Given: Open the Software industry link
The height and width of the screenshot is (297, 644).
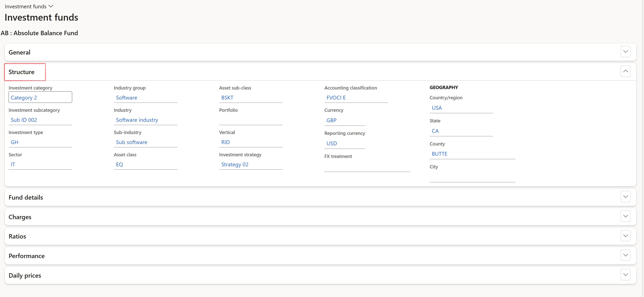Looking at the screenshot, I should click(x=137, y=120).
